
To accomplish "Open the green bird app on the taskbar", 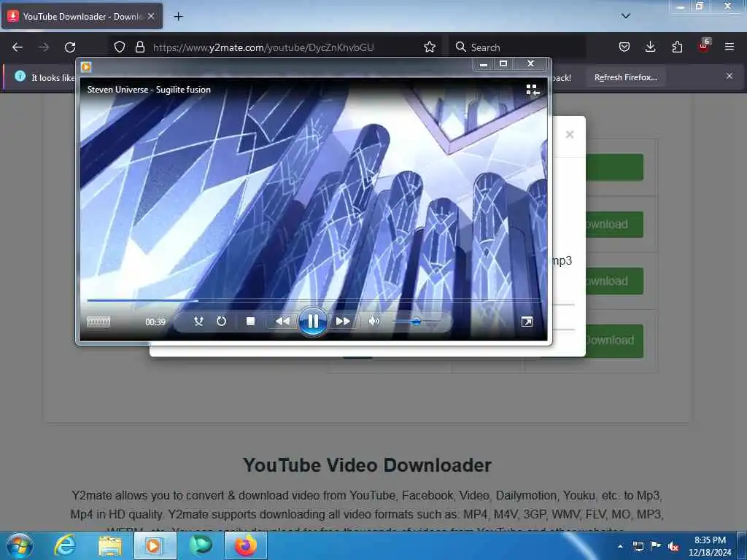I will [201, 545].
